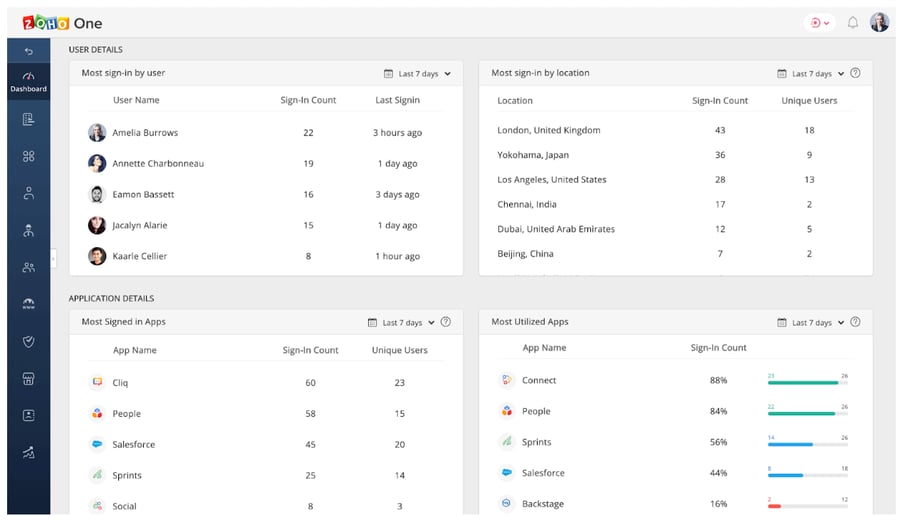
Task: Click the Connect 88% usage bar
Action: (808, 382)
